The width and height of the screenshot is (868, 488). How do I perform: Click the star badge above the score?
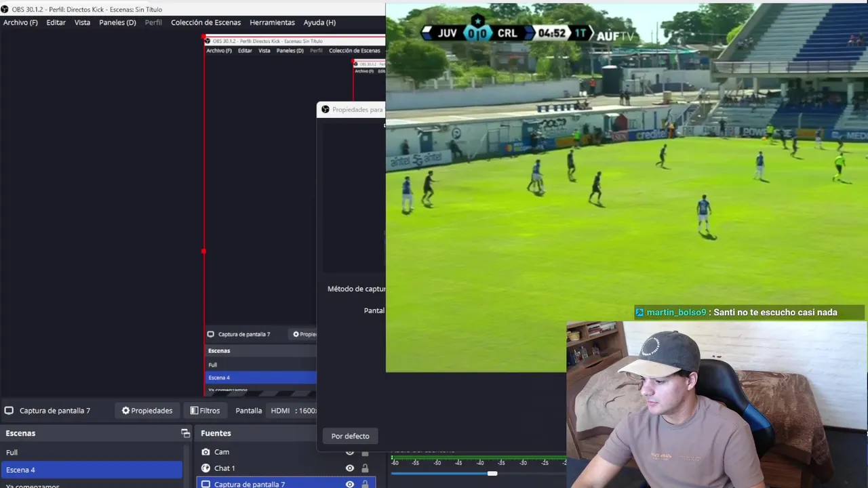tap(477, 20)
